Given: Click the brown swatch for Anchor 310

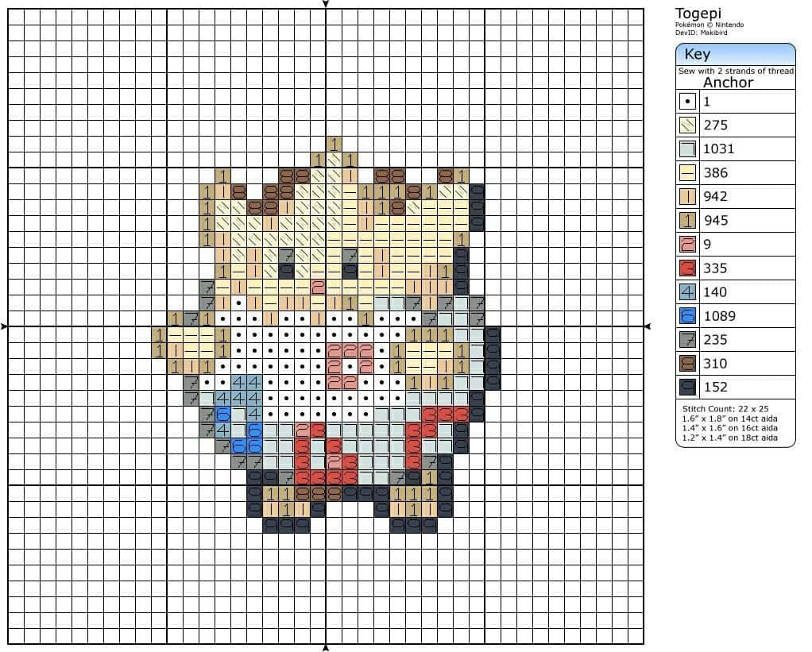Looking at the screenshot, I should 687,363.
